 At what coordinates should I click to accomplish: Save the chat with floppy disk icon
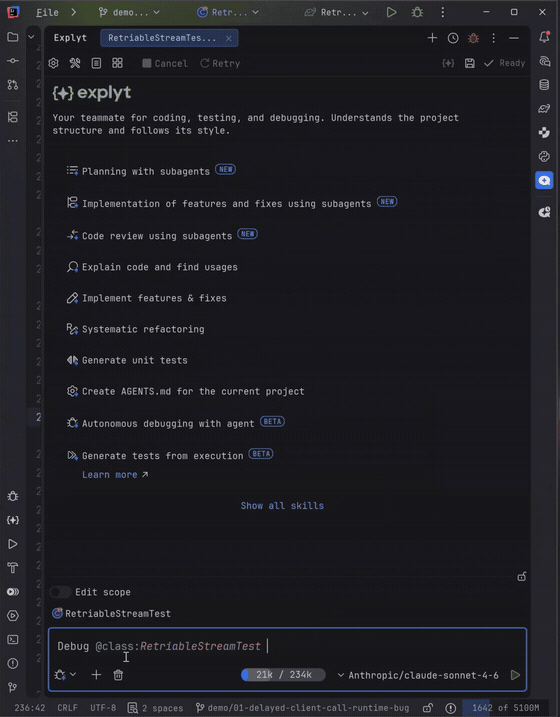pos(469,63)
